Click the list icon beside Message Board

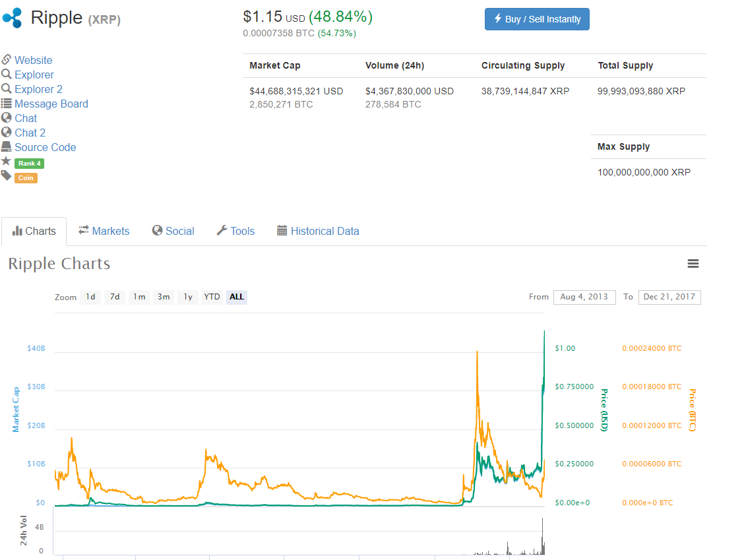coord(6,104)
